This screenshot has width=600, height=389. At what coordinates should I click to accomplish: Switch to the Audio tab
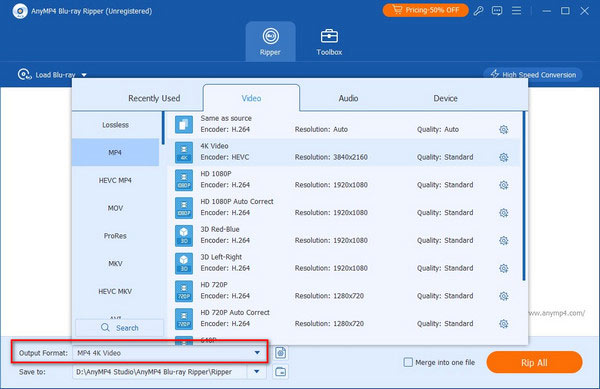click(x=348, y=98)
